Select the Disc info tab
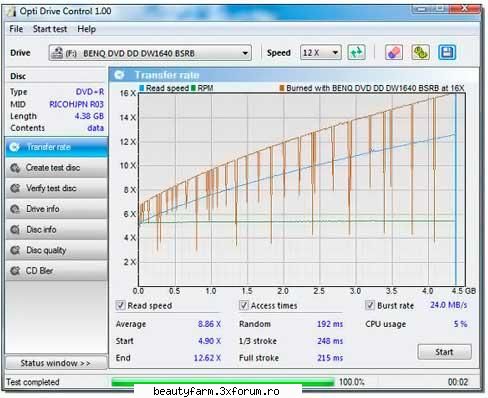This screenshot has width=488, height=398. 57,230
